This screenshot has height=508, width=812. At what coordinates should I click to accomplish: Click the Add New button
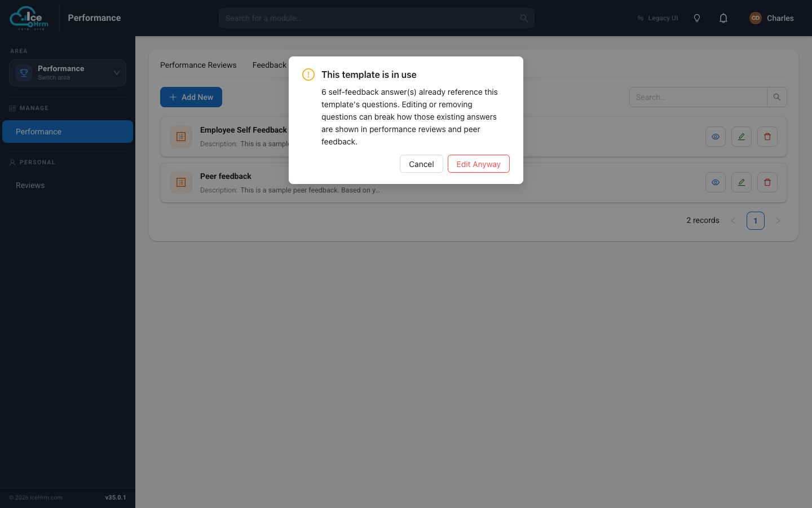[191, 97]
